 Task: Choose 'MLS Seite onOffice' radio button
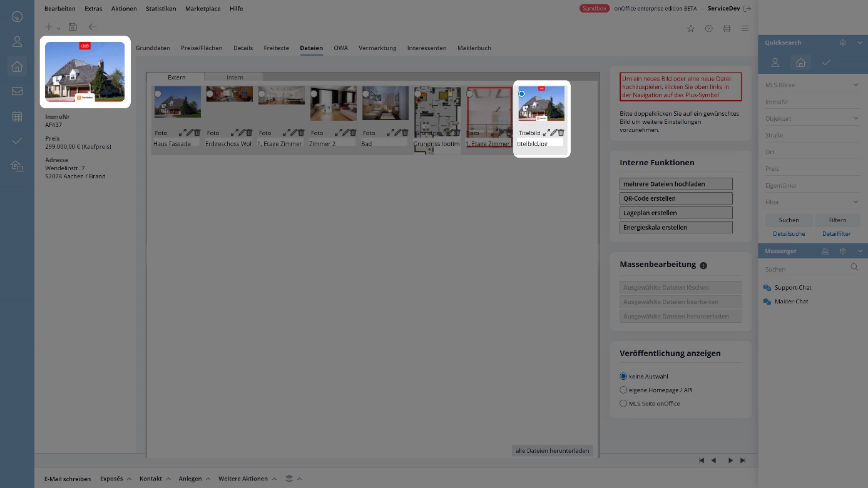pyautogui.click(x=623, y=404)
